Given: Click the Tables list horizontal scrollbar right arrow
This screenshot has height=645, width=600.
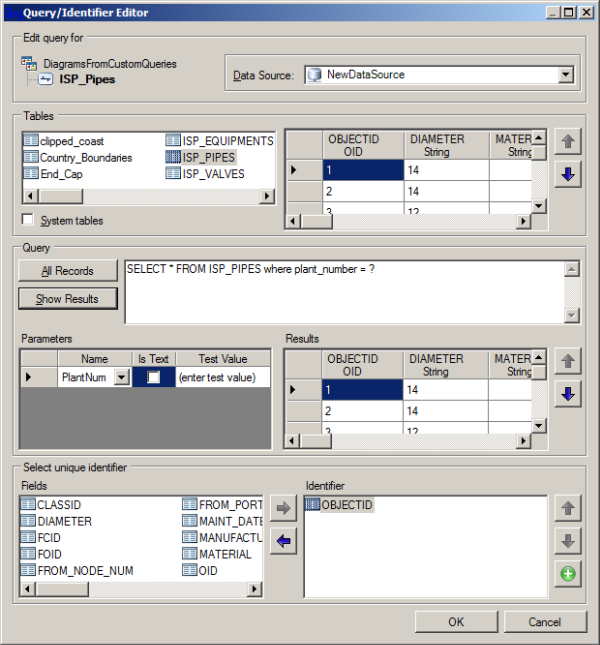Looking at the screenshot, I should (x=267, y=196).
